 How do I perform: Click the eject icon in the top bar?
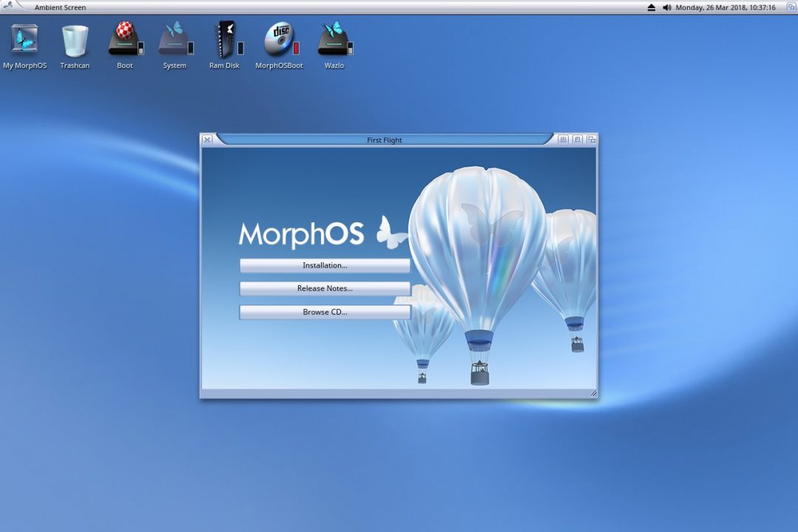(652, 7)
